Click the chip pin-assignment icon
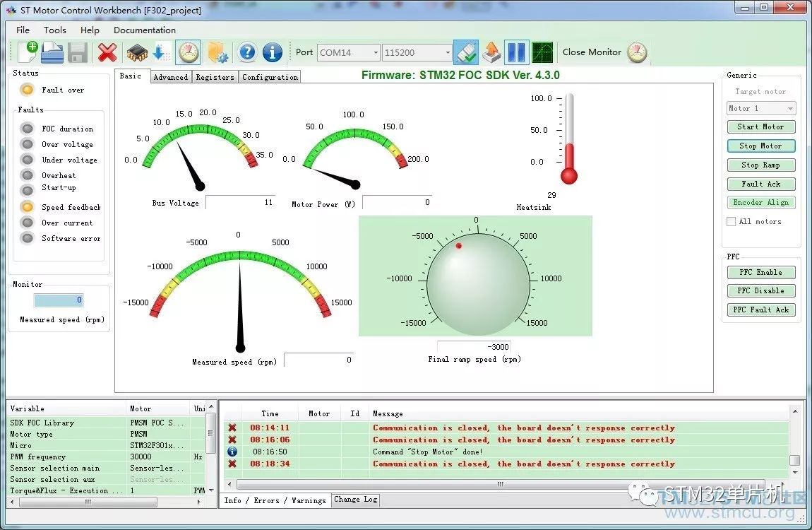Viewport: 812px width, 530px height. click(137, 52)
